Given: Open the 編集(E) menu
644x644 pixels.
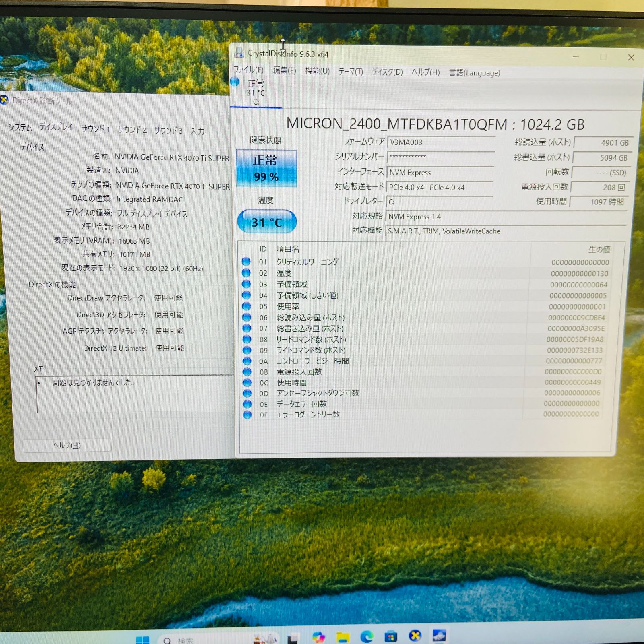Looking at the screenshot, I should pyautogui.click(x=284, y=70).
